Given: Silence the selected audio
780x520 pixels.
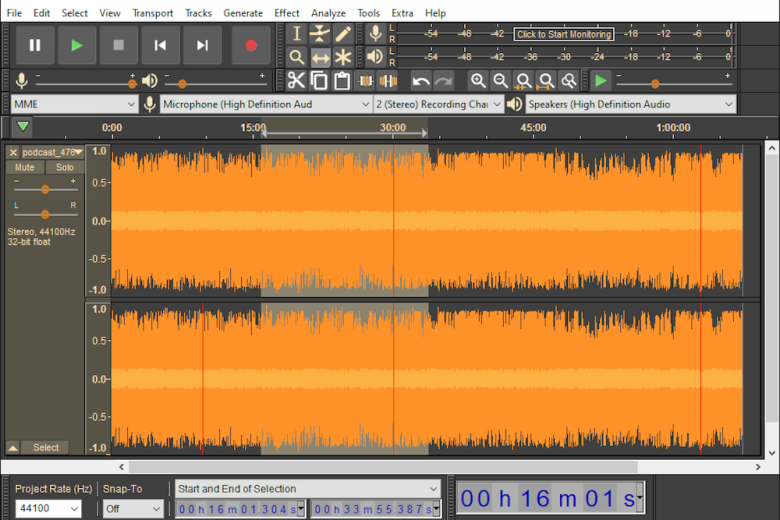Looking at the screenshot, I should click(x=388, y=81).
